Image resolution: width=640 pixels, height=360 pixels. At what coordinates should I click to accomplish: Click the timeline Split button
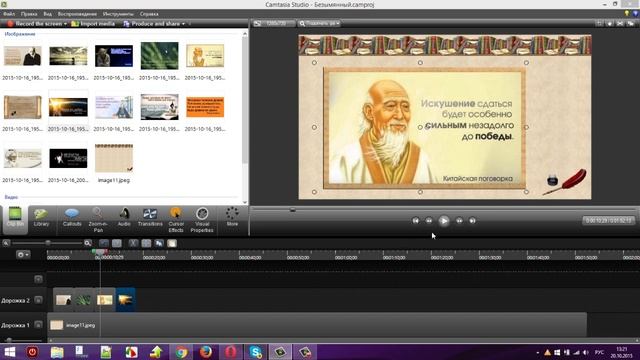click(x=146, y=243)
